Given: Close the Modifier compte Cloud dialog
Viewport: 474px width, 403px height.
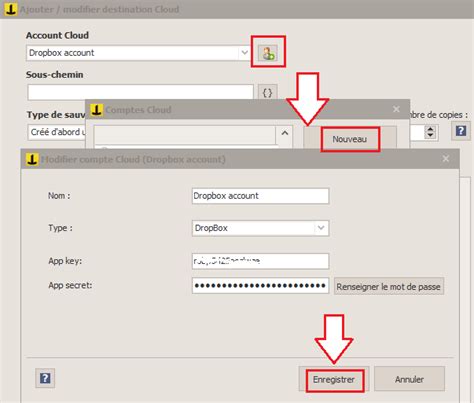Looking at the screenshot, I should (446, 159).
